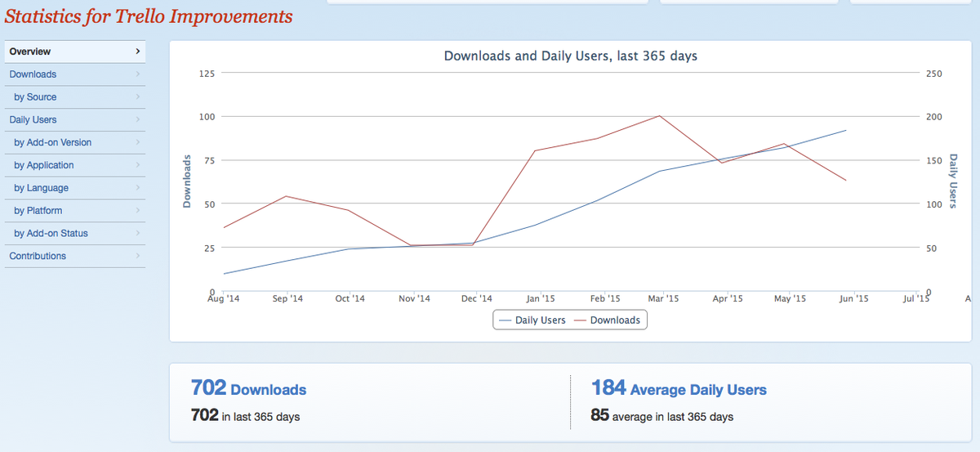Screen dimensions: 980x452
Task: Click the chevron in by Source row
Action: pos(138,97)
